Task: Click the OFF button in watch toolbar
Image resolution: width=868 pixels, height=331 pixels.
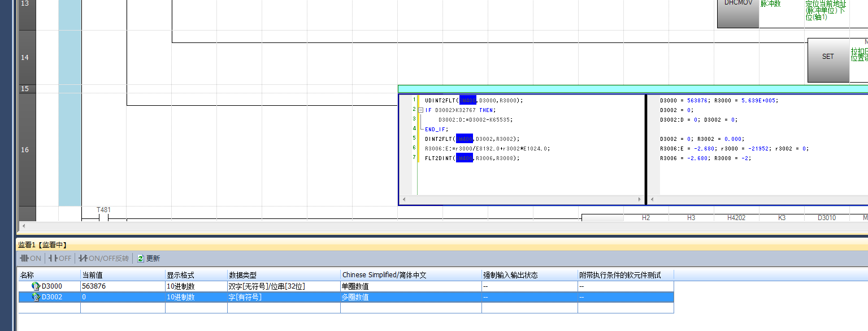Action: point(60,259)
